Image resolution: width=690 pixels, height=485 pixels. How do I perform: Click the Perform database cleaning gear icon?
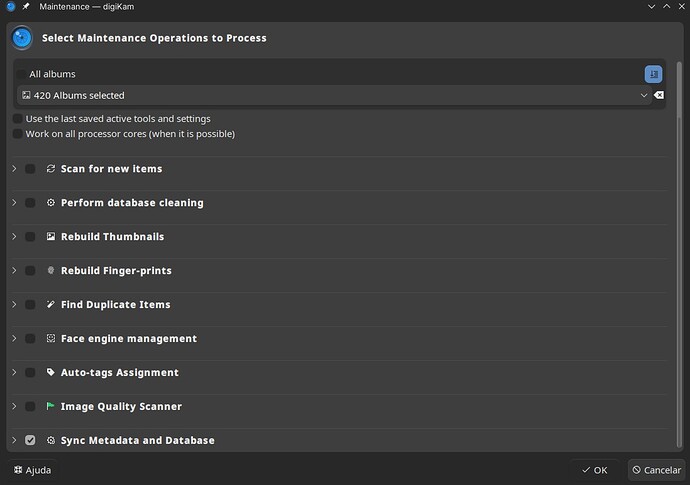tap(51, 202)
